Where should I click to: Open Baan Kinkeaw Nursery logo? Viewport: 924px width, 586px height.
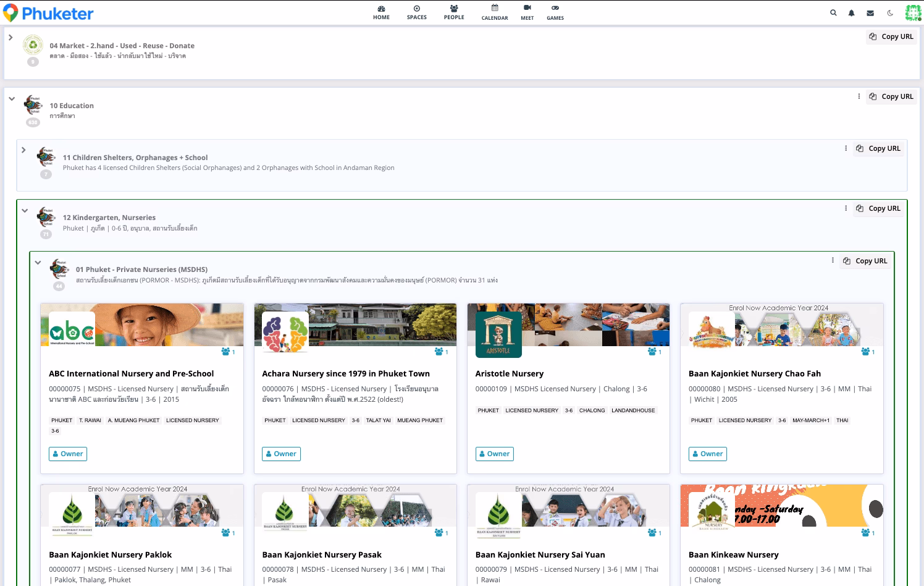[x=712, y=516]
